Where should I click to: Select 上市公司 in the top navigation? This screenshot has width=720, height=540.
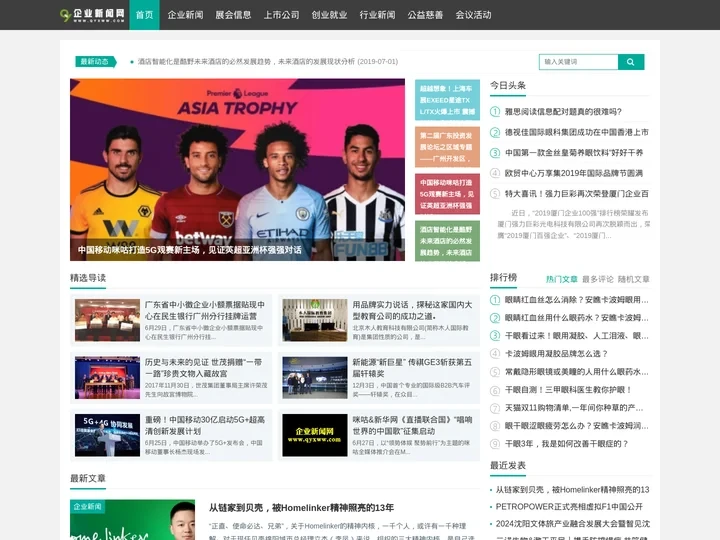point(281,15)
